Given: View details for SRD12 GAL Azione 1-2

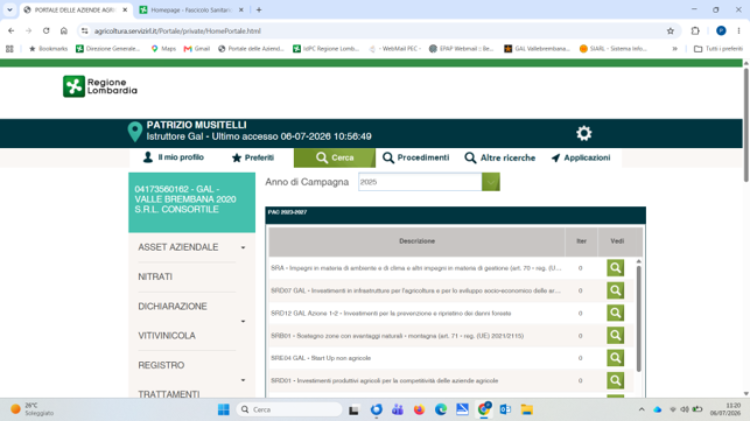Looking at the screenshot, I should pos(615,313).
